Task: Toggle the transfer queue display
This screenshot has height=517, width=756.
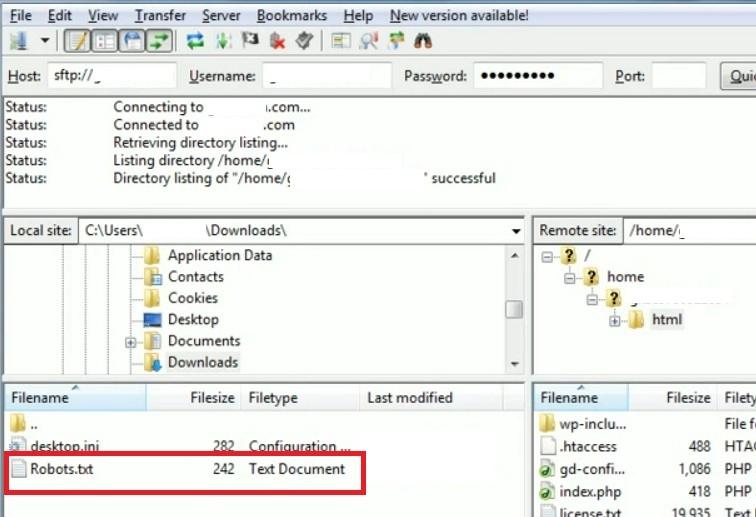Action: pos(160,41)
